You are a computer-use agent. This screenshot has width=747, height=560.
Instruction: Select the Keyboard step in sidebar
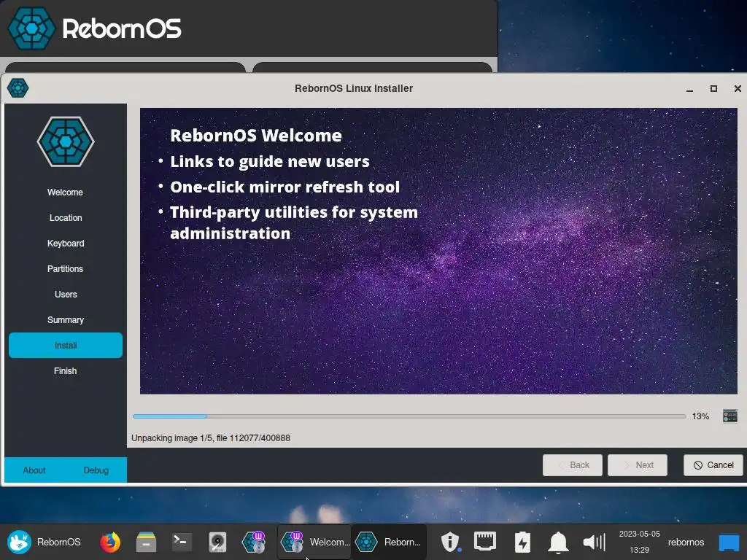coord(65,244)
